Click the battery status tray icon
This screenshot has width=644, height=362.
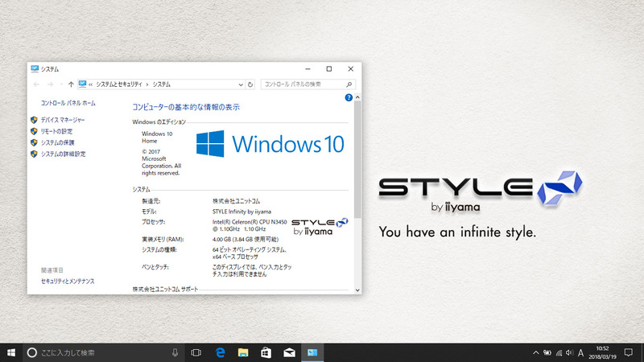(x=547, y=352)
